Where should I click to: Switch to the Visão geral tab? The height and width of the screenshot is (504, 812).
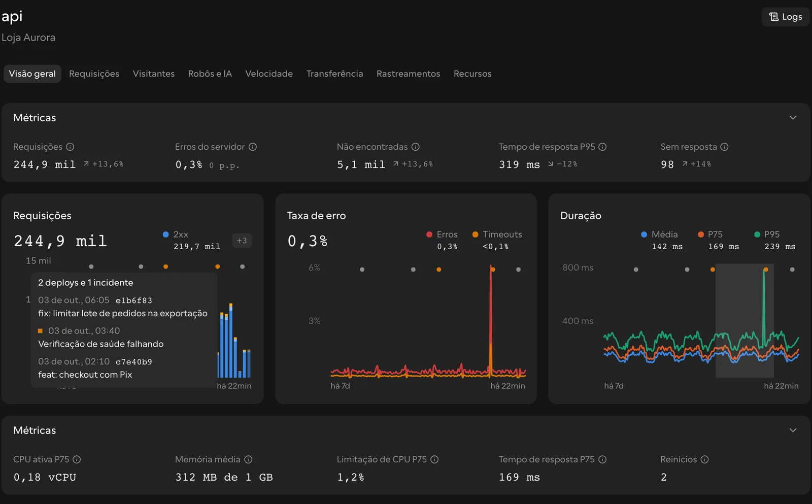pos(32,74)
